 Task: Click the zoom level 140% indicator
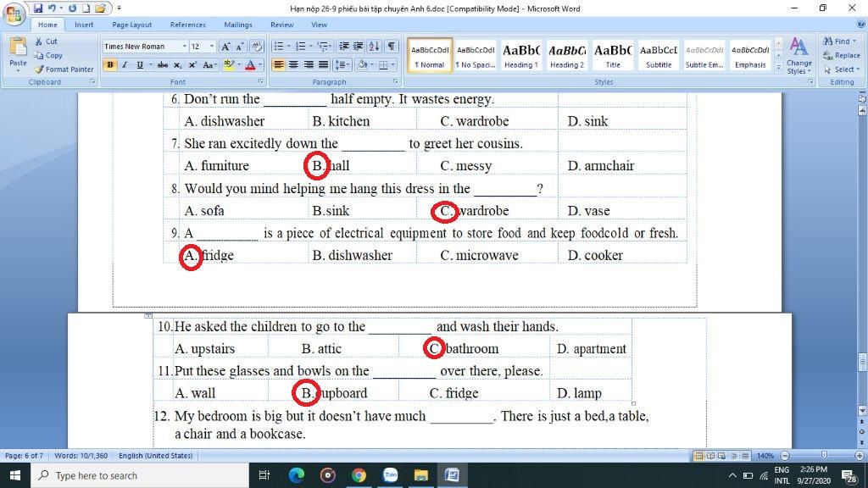765,456
